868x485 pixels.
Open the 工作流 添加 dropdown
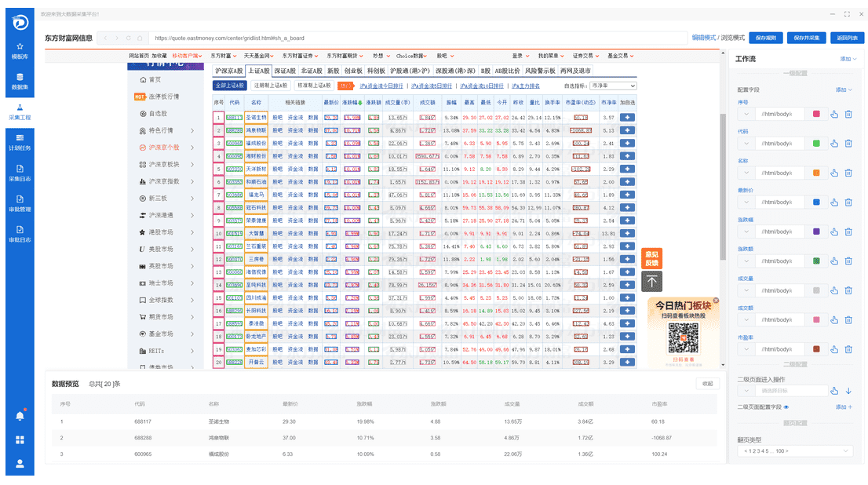(848, 59)
